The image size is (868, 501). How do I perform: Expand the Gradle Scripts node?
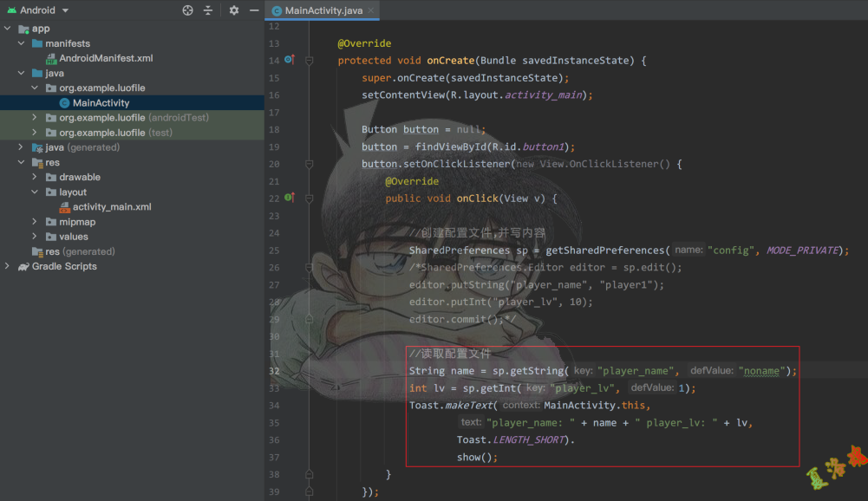(x=8, y=266)
